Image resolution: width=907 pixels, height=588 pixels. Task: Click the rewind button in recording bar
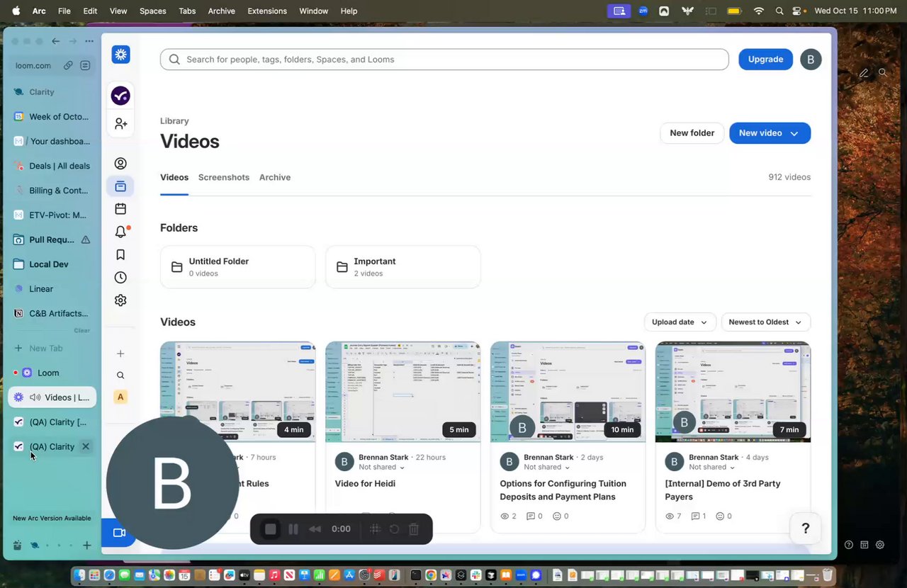pos(315,529)
